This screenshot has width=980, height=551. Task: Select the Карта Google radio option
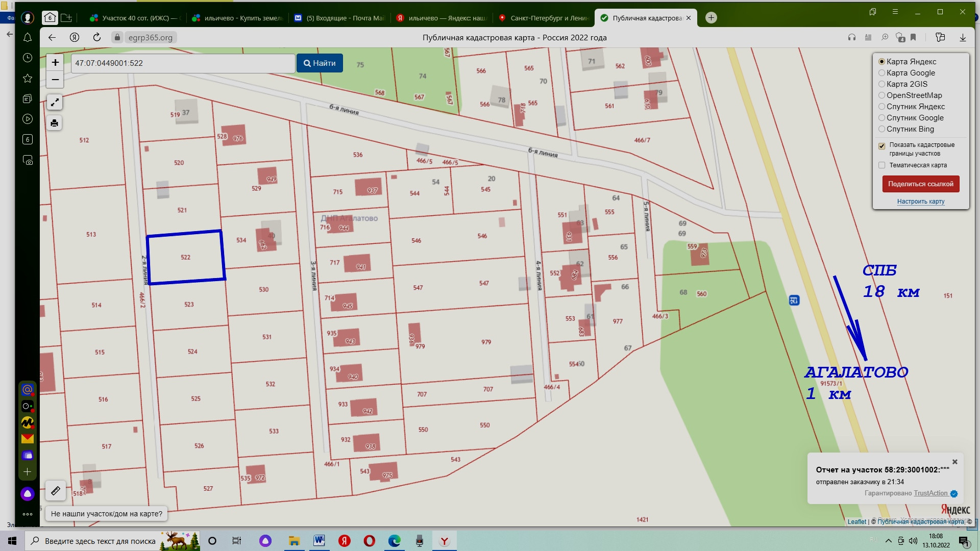point(881,73)
